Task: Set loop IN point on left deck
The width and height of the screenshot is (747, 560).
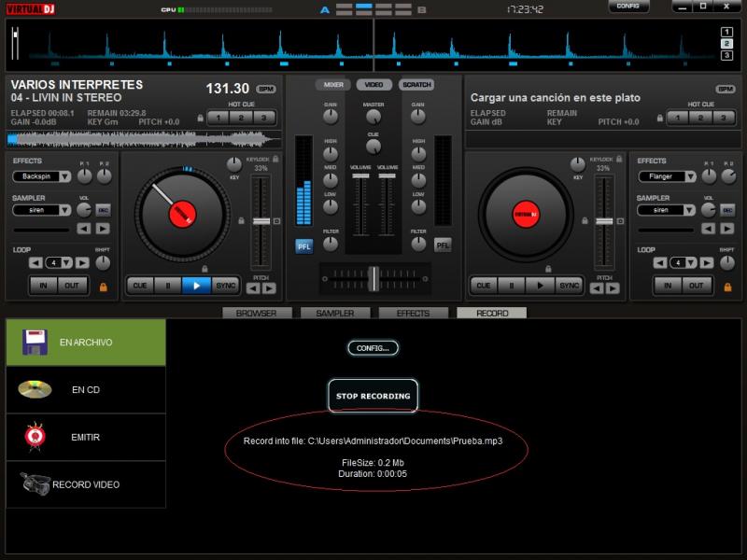Action: click(43, 286)
